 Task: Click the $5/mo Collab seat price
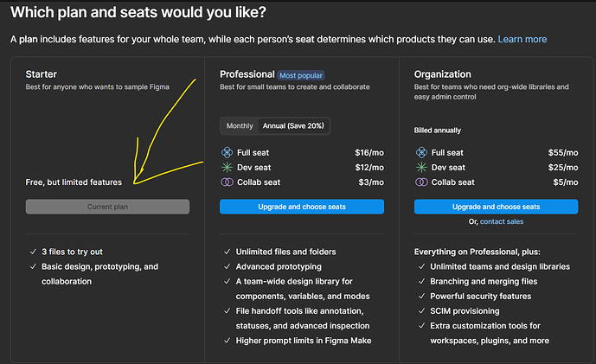coord(566,182)
